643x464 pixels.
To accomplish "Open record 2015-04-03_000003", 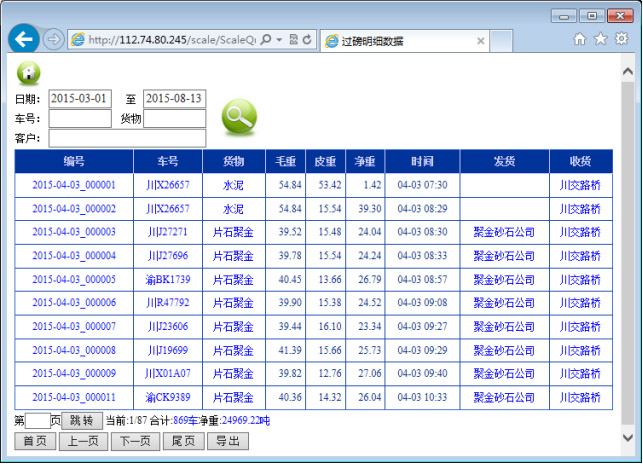I will point(74,232).
